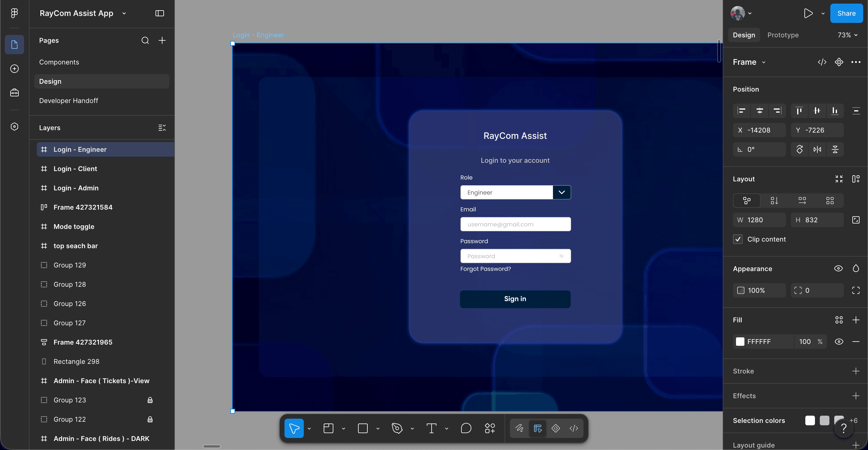
Task: Present prototype with play button
Action: point(808,13)
